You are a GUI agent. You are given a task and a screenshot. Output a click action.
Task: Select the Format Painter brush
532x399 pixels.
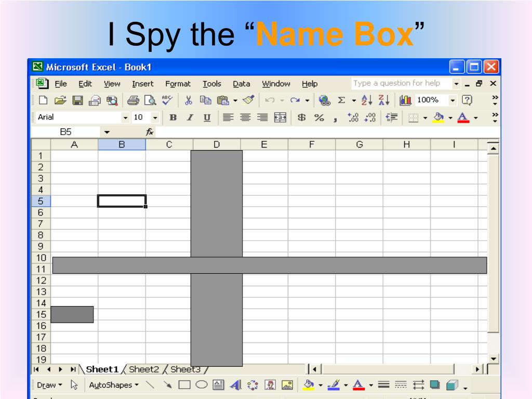click(x=248, y=100)
